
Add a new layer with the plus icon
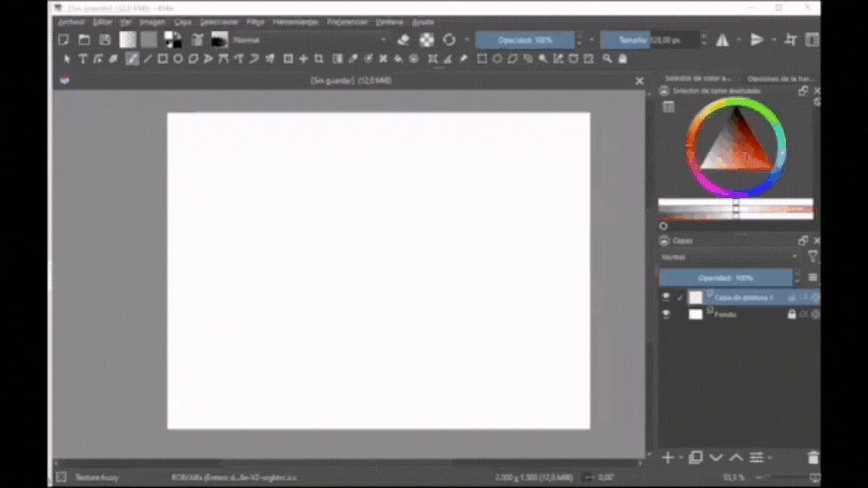pos(667,457)
